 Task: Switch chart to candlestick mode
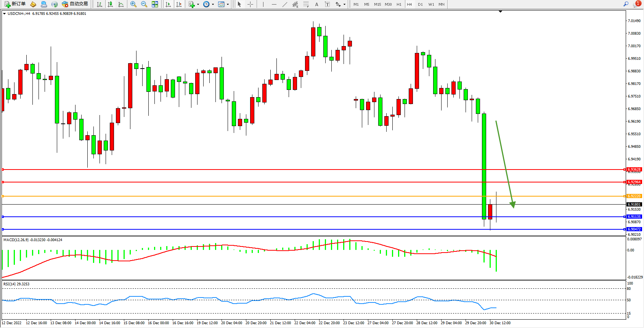point(110,4)
